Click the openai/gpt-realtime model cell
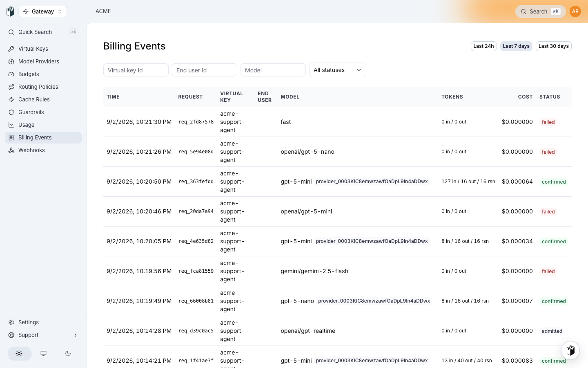The width and height of the screenshot is (588, 368). click(x=308, y=331)
